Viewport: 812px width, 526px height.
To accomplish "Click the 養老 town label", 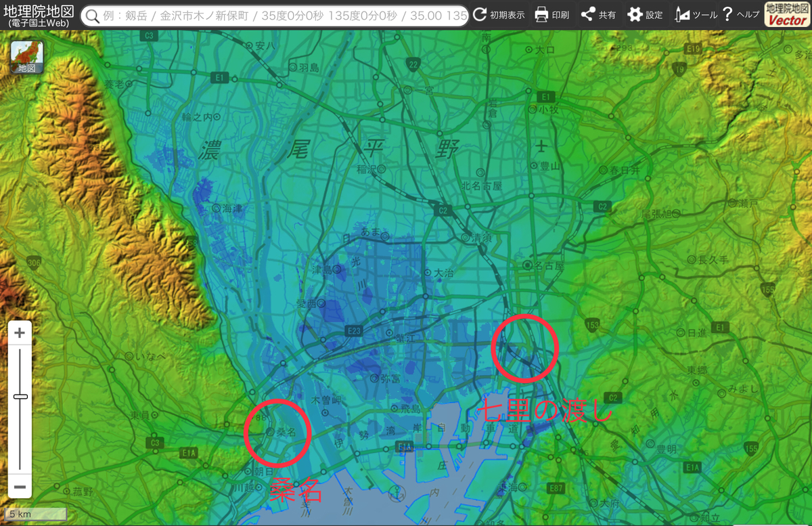I will tap(115, 84).
